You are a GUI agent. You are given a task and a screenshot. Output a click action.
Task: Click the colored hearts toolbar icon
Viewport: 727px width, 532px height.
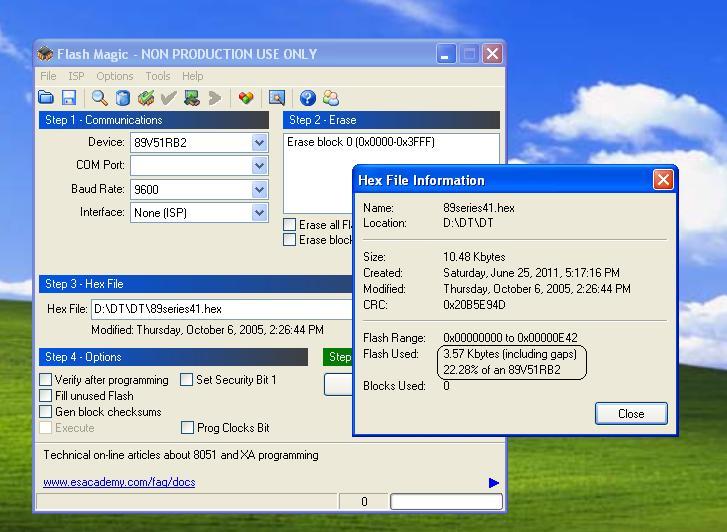coord(246,98)
